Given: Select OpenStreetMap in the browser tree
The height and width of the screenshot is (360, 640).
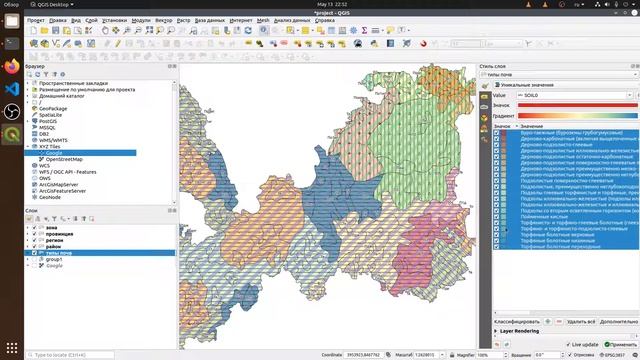Looking at the screenshot, I should coord(64,159).
